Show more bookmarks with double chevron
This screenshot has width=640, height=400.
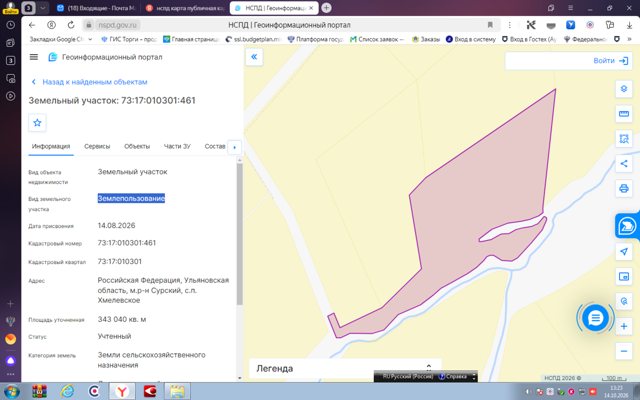629,39
